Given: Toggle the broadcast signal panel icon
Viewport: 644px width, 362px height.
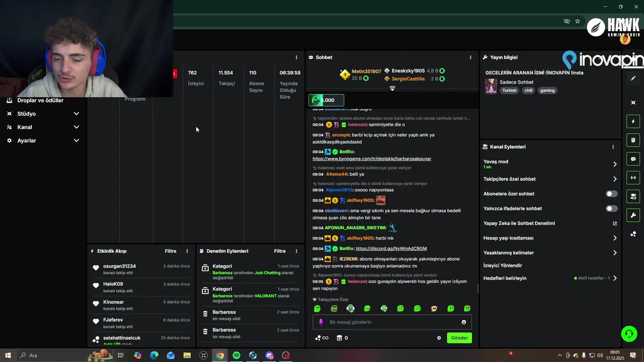Looking at the screenshot, I should (633, 177).
